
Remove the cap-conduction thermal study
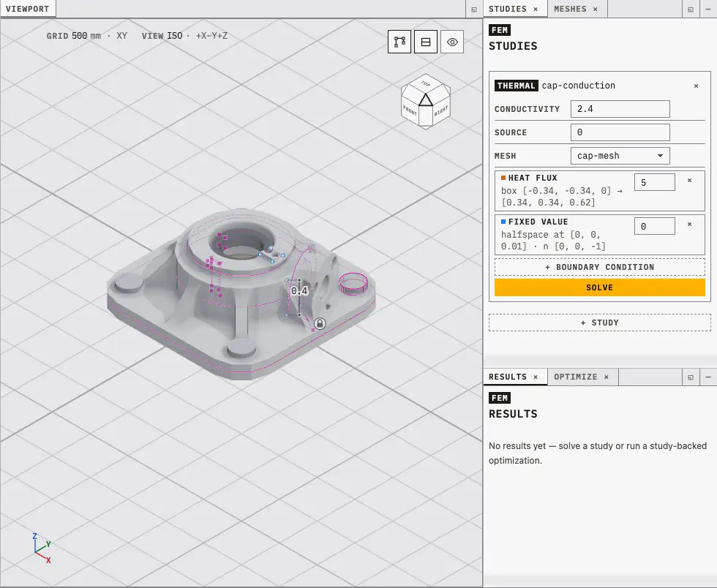point(696,86)
